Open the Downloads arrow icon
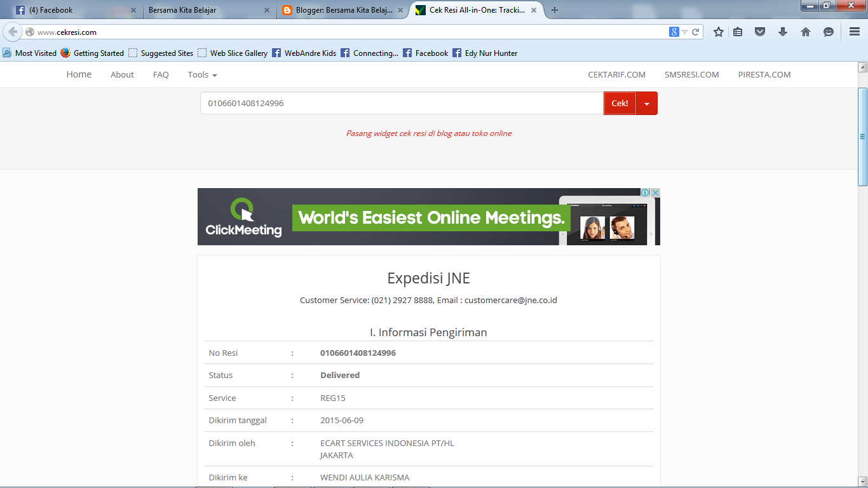The height and width of the screenshot is (488, 868). [x=783, y=32]
